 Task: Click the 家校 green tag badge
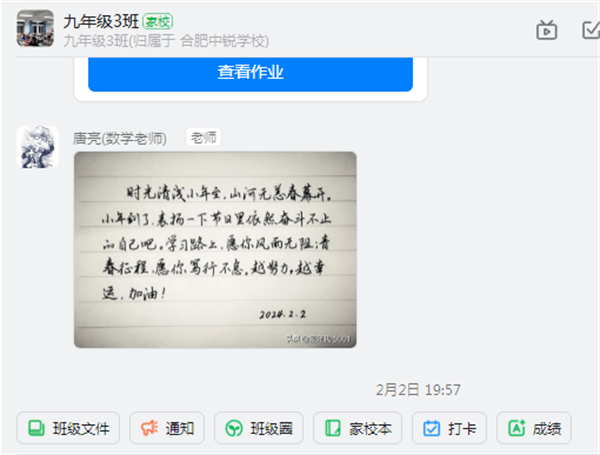click(x=158, y=21)
